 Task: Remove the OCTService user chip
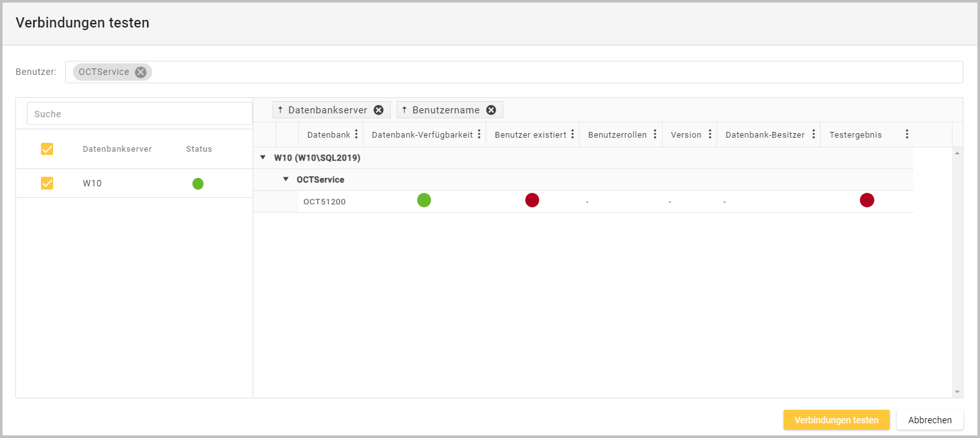pyautogui.click(x=141, y=72)
